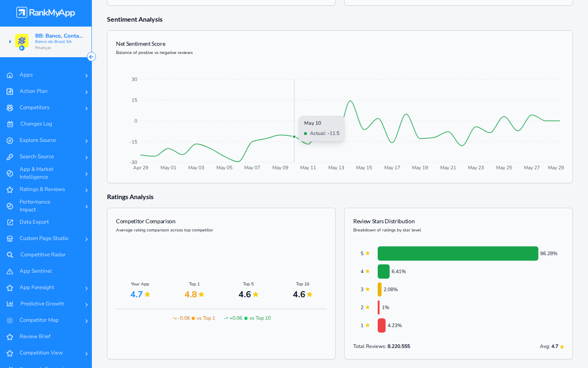Viewport: 588px width, 368px height.
Task: Click the 5-star green distribution bar
Action: click(x=458, y=254)
